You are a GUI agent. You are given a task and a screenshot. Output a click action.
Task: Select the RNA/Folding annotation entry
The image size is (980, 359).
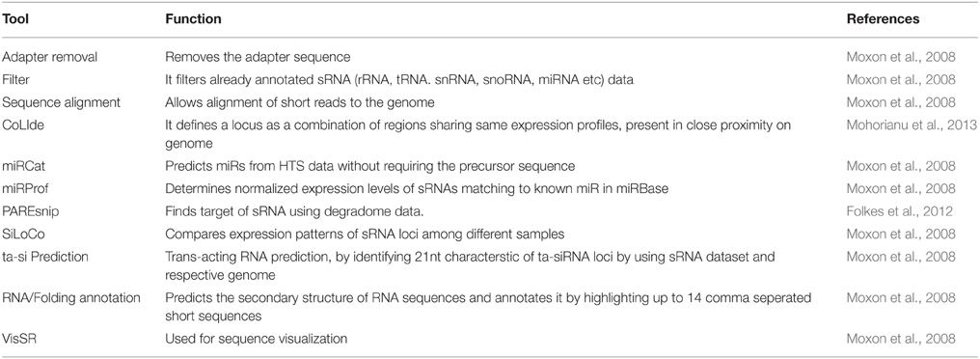click(70, 297)
